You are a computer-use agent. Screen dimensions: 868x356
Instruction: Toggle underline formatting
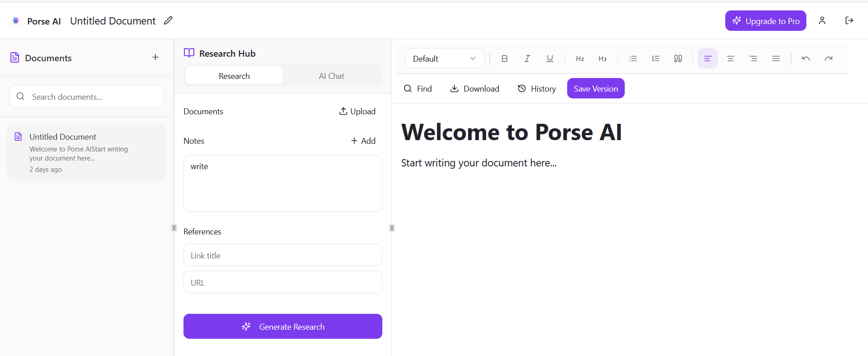click(550, 59)
